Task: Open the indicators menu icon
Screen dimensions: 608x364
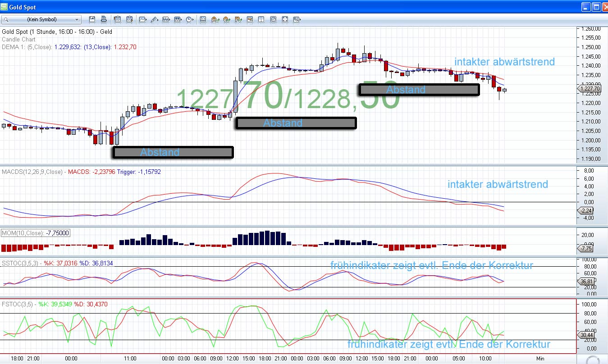Action: point(166,19)
